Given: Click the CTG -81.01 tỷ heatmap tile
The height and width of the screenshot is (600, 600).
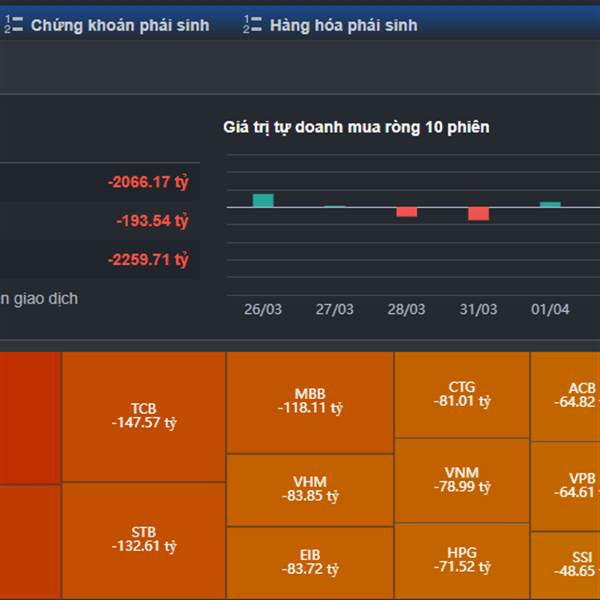Looking at the screenshot, I should pyautogui.click(x=462, y=395).
